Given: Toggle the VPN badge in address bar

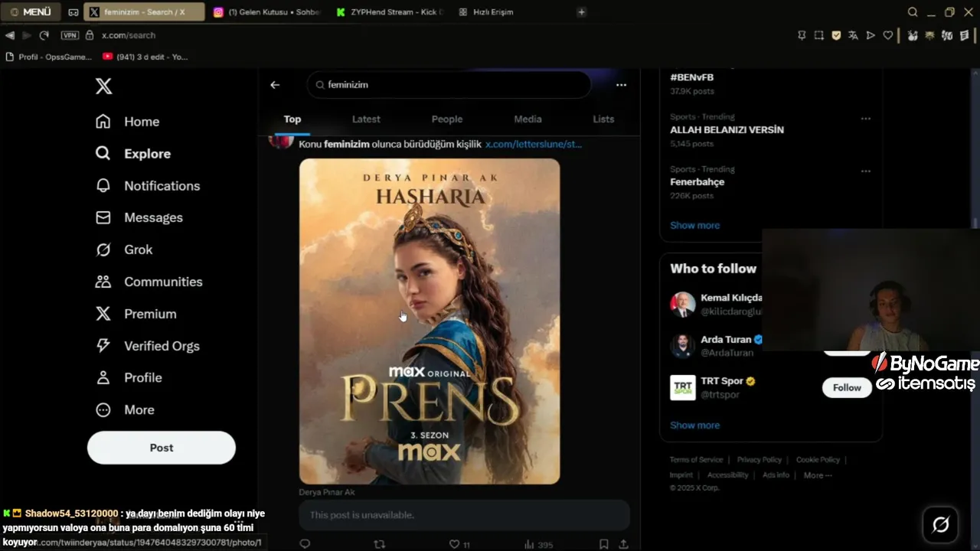Looking at the screenshot, I should [x=70, y=35].
